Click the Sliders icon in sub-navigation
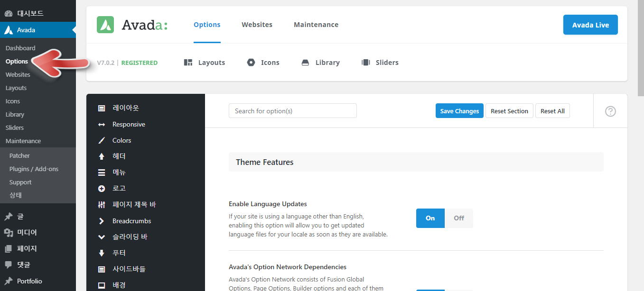The height and width of the screenshot is (291, 644). 366,63
